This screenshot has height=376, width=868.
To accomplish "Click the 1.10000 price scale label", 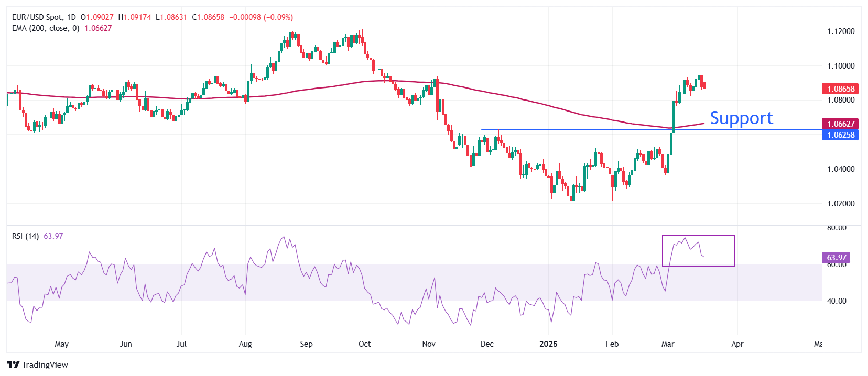I will click(841, 66).
